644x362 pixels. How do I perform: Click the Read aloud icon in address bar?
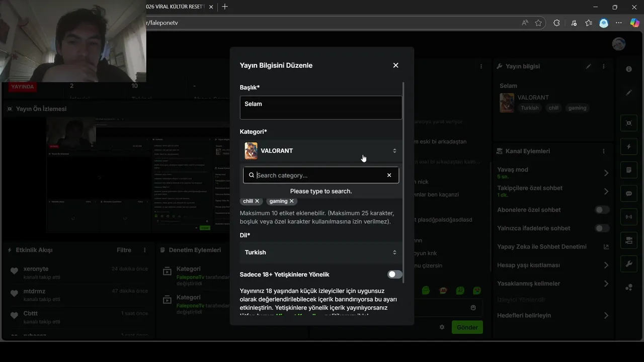click(x=525, y=23)
